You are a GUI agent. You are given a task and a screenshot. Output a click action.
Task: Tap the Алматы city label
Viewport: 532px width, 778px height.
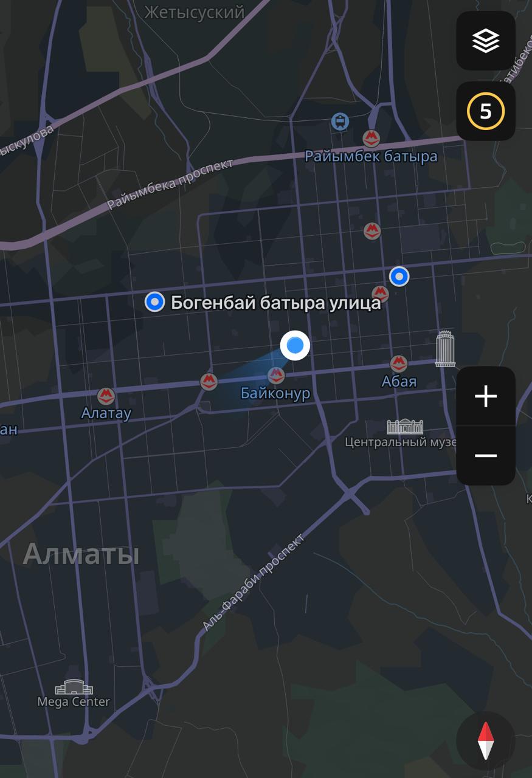[81, 555]
